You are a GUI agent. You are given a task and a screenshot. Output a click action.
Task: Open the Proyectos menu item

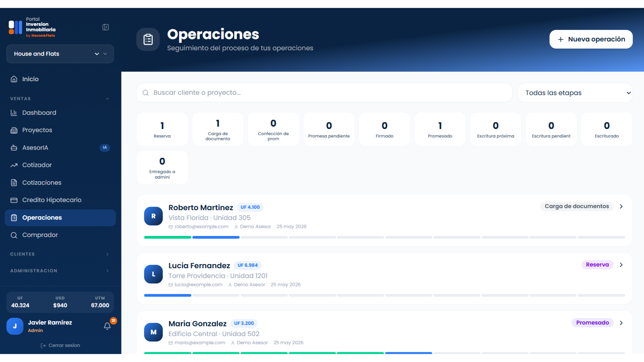60,130
